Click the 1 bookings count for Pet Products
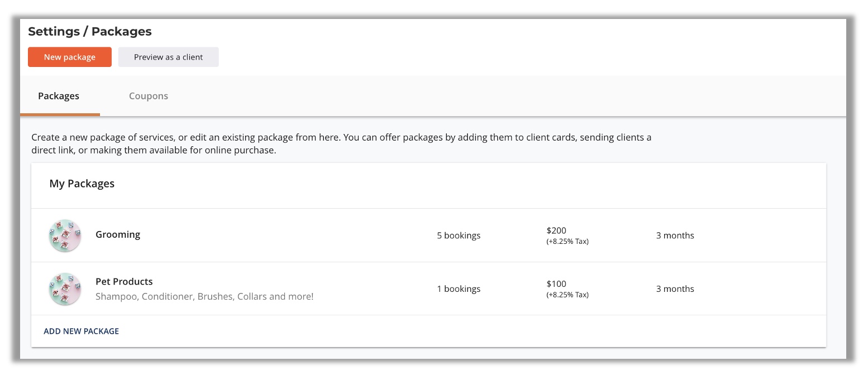 tap(459, 289)
